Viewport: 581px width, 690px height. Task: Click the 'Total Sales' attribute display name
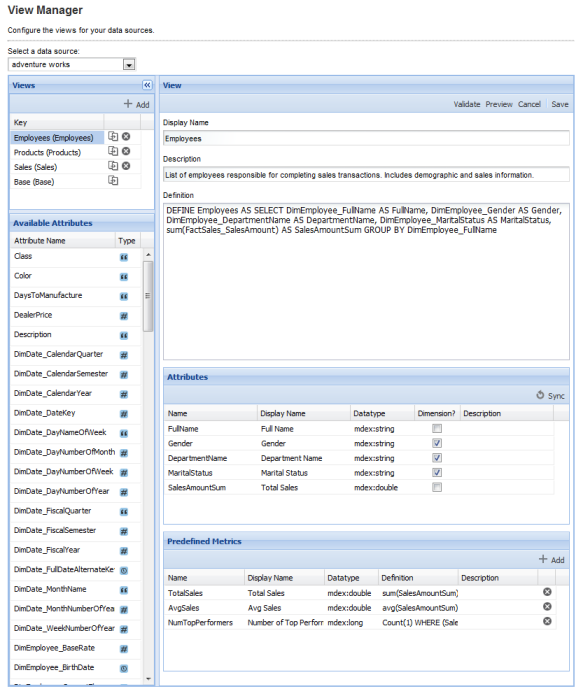point(279,488)
